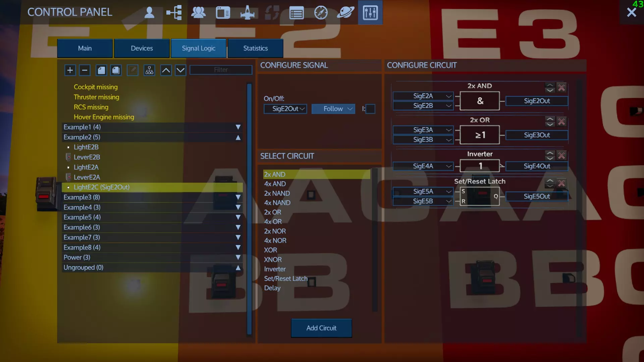Open the player profile icon in top bar
The width and height of the screenshot is (644, 362).
[x=149, y=13]
